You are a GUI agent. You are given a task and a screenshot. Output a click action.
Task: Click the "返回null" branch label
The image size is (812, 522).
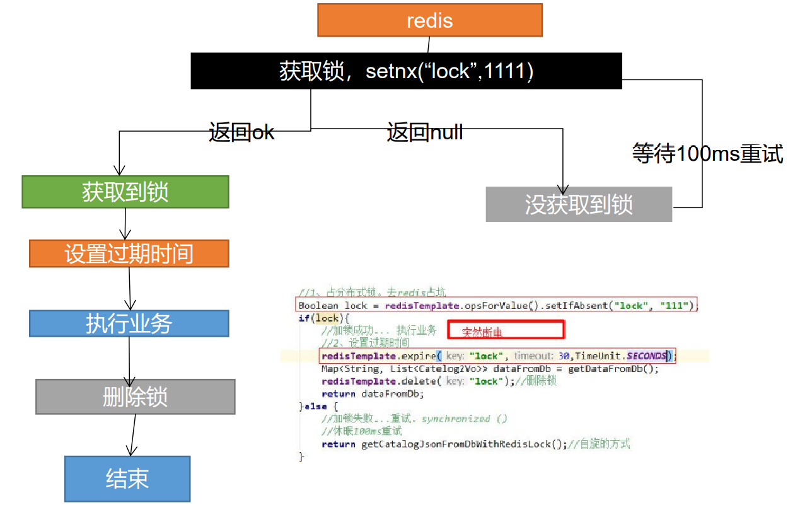424,132
